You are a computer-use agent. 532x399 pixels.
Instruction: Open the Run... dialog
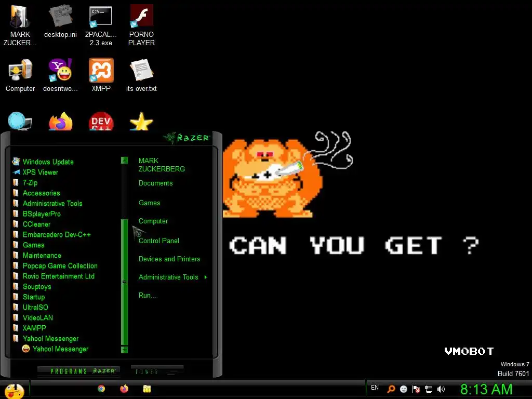(x=148, y=296)
